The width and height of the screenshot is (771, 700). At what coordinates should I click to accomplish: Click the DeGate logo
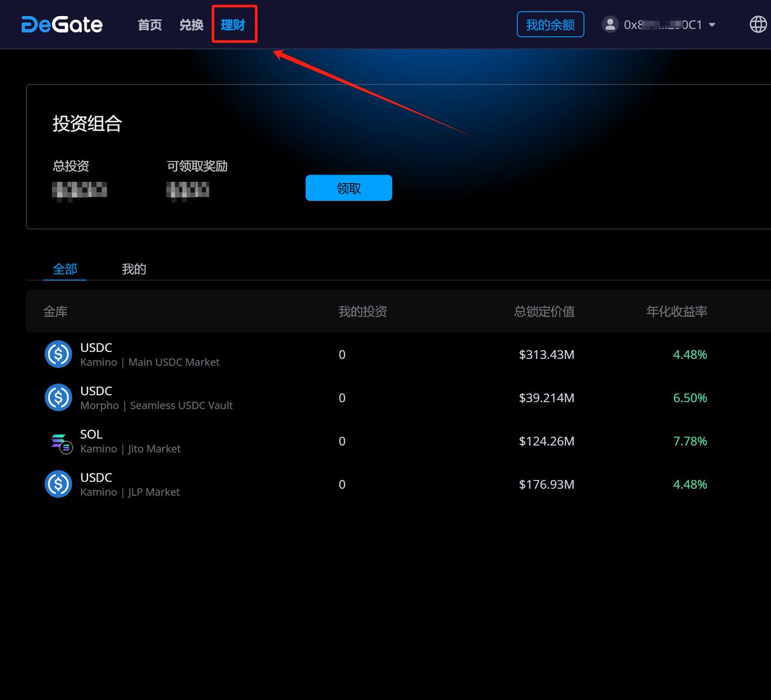[x=62, y=25]
